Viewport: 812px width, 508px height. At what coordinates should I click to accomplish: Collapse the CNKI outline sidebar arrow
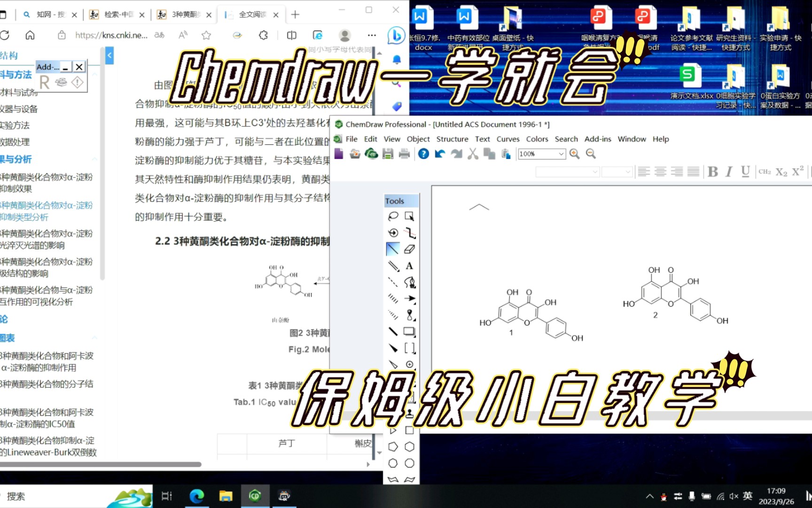click(x=109, y=56)
